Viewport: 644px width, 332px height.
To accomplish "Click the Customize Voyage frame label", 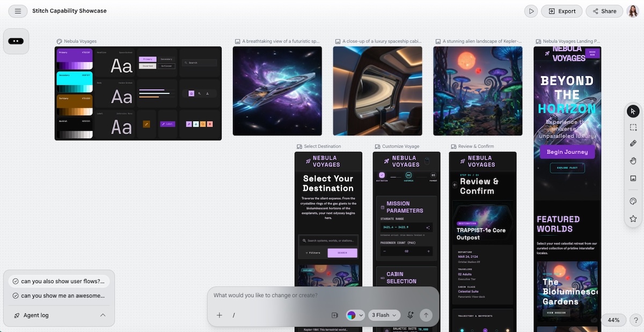I will pyautogui.click(x=400, y=146).
